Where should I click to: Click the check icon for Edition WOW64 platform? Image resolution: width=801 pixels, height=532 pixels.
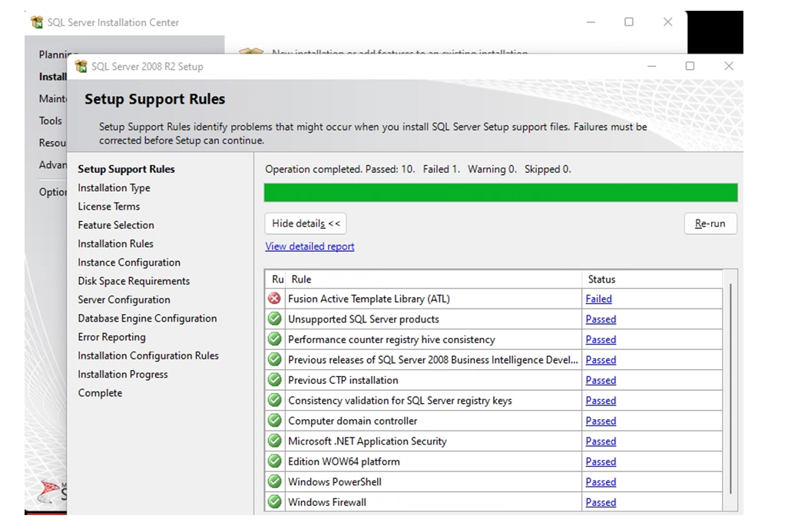(274, 461)
